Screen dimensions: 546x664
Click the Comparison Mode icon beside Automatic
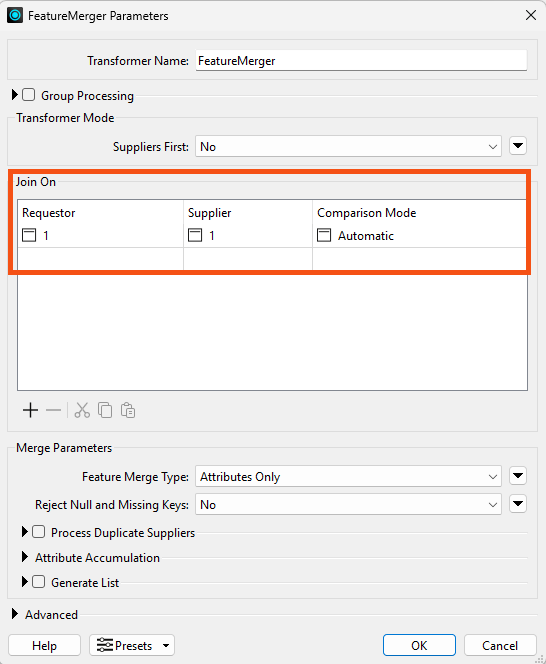point(324,235)
